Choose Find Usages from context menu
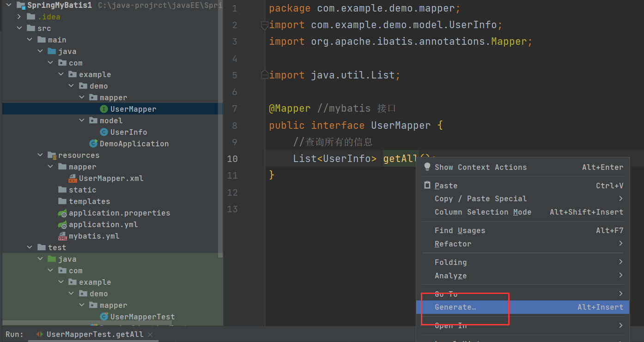This screenshot has width=644, height=342. click(523, 230)
